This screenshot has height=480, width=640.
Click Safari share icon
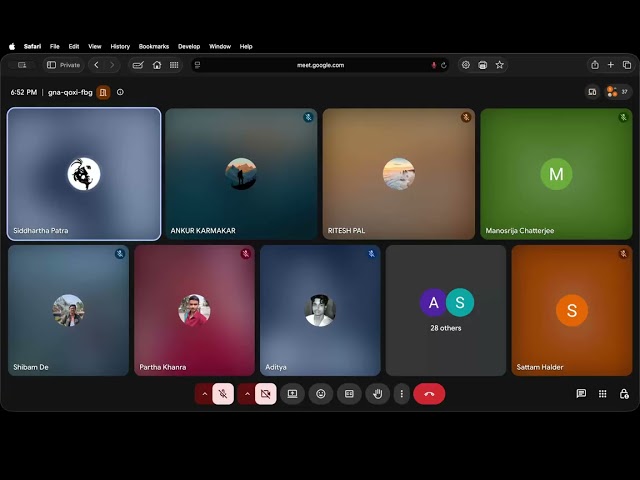595,65
